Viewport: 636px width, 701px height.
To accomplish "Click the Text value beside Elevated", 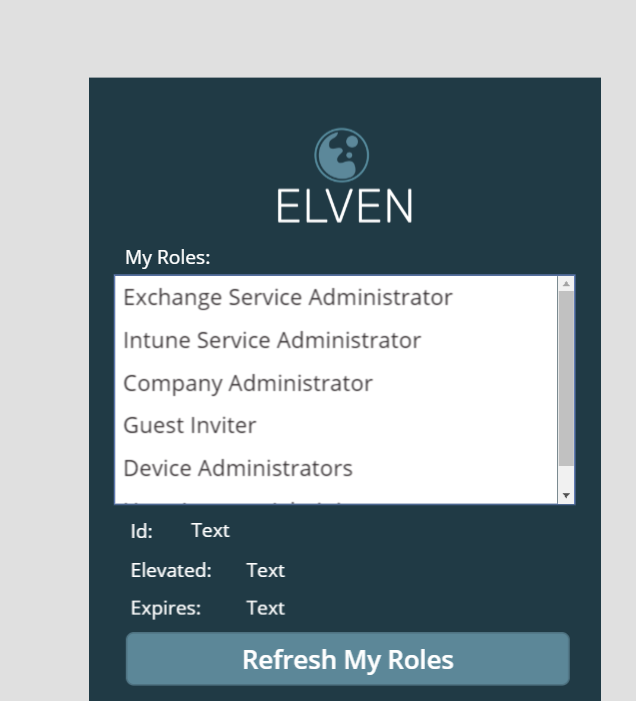I will coord(265,570).
